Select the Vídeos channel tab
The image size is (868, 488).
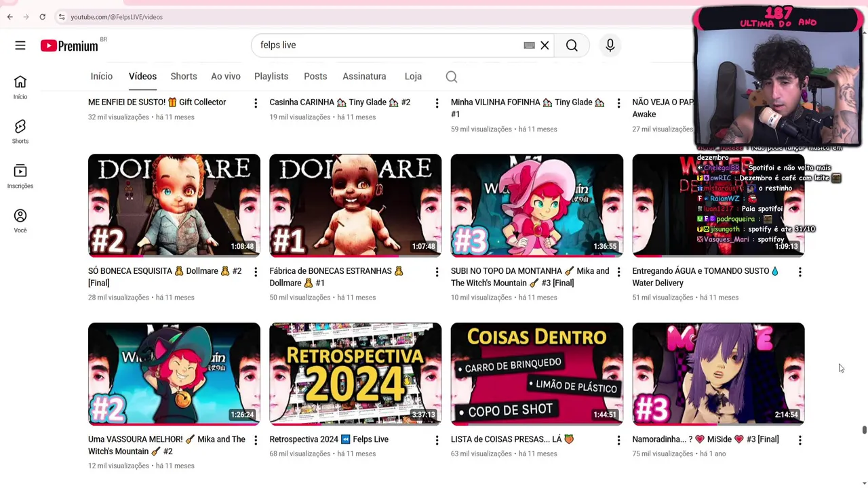pyautogui.click(x=142, y=77)
